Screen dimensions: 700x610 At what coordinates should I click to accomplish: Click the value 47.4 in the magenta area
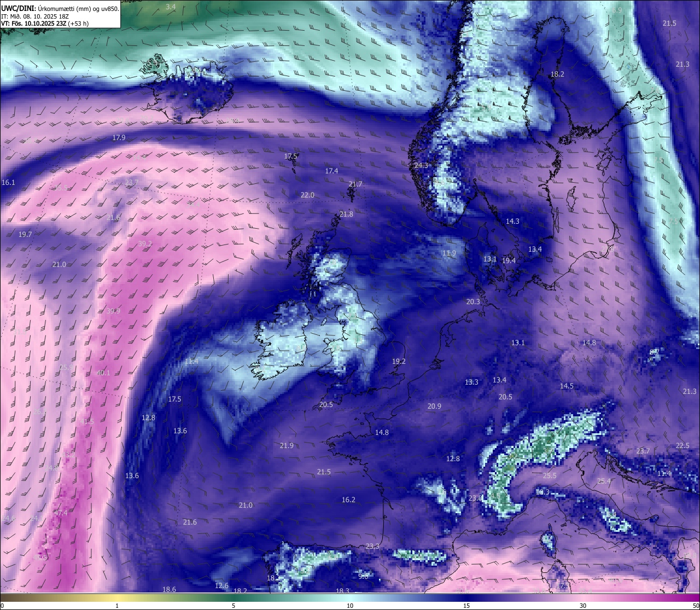(x=61, y=513)
